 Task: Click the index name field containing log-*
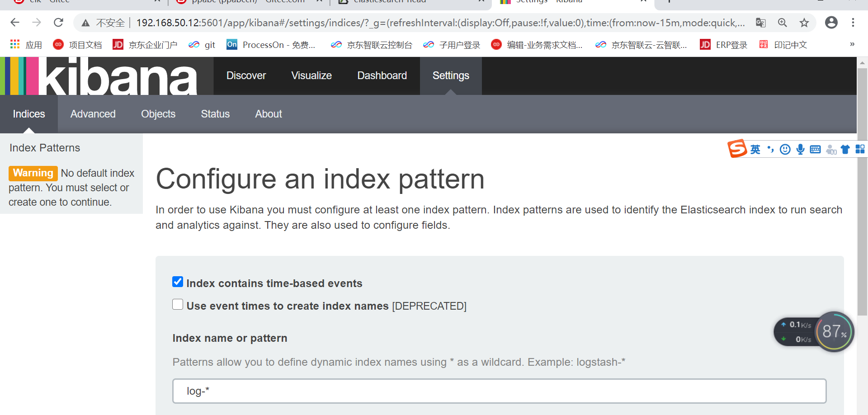tap(499, 391)
